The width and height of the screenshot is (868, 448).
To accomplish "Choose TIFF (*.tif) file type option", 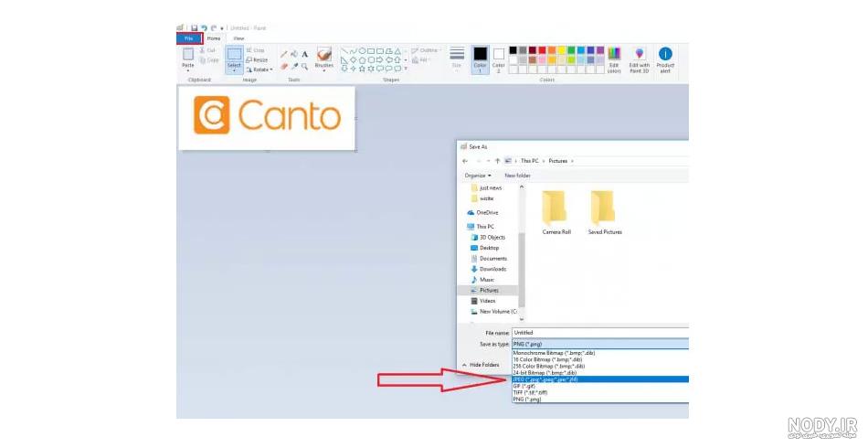I will point(600,392).
